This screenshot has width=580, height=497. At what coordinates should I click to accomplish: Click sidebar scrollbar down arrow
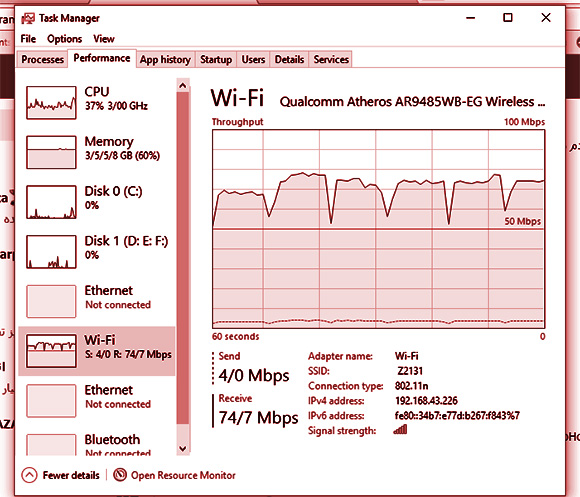click(x=183, y=449)
